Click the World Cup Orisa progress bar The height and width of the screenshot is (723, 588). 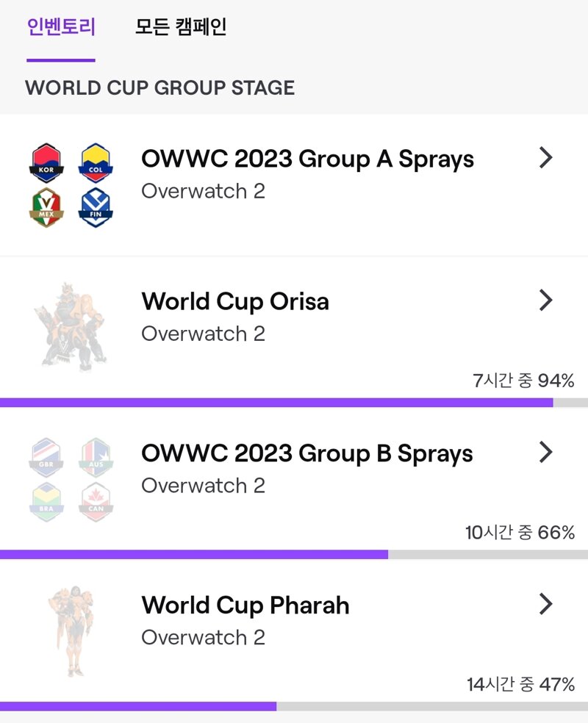coord(294,403)
